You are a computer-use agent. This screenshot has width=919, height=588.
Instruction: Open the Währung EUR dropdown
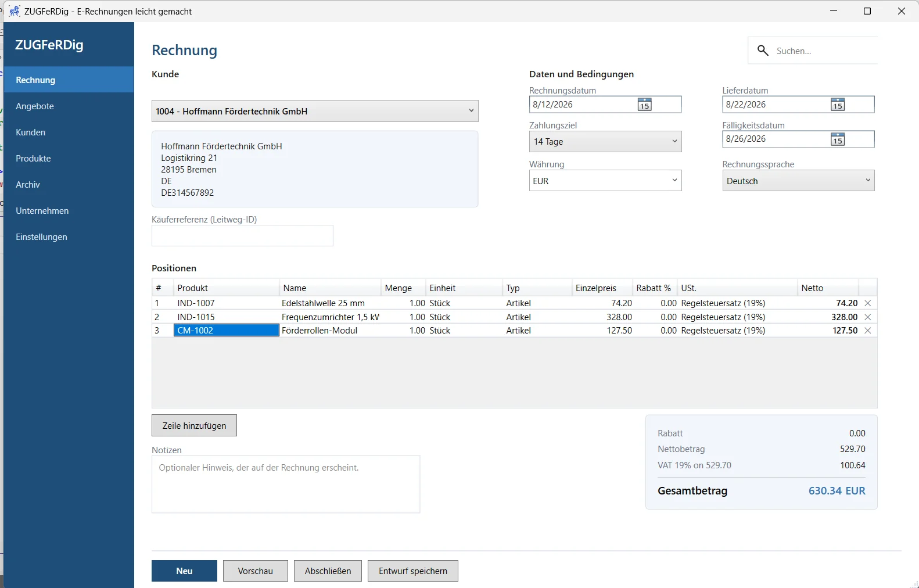click(x=605, y=181)
